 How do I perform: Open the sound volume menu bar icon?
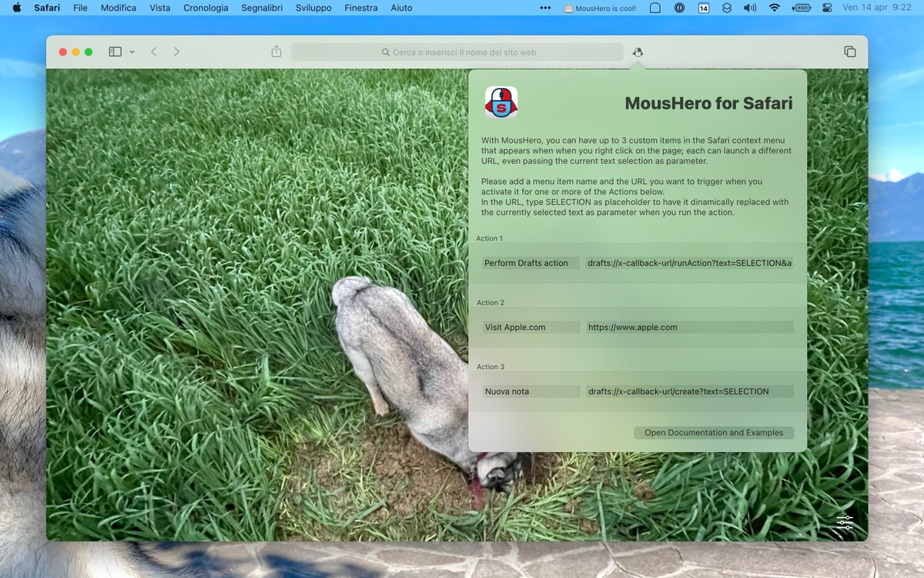(x=750, y=8)
